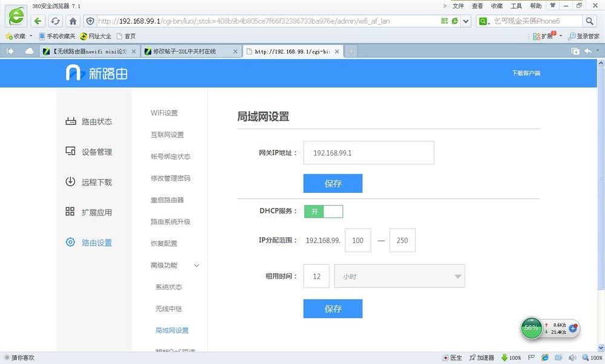
Task: Click the 新路由 logo in header
Action: [x=97, y=73]
